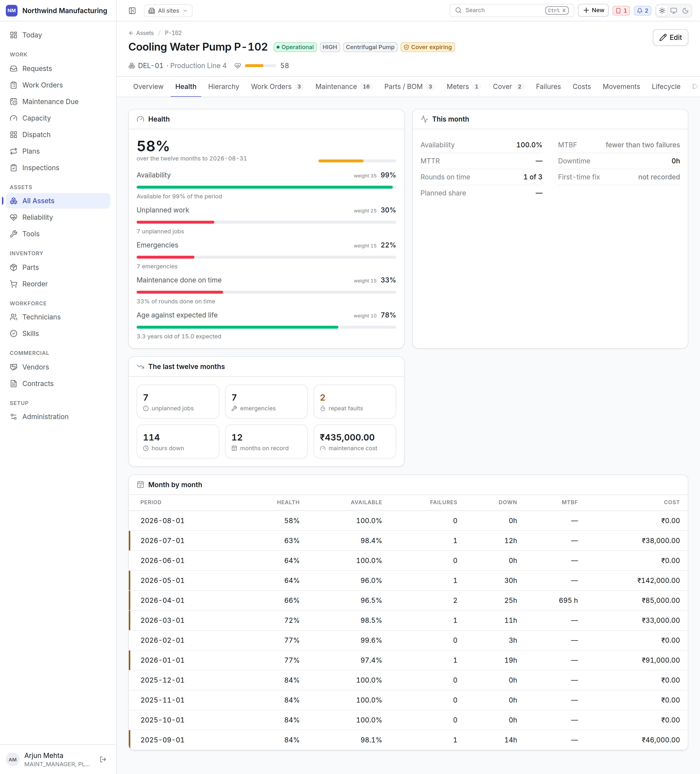
Task: Click the Inspections checklist icon
Action: click(x=14, y=167)
